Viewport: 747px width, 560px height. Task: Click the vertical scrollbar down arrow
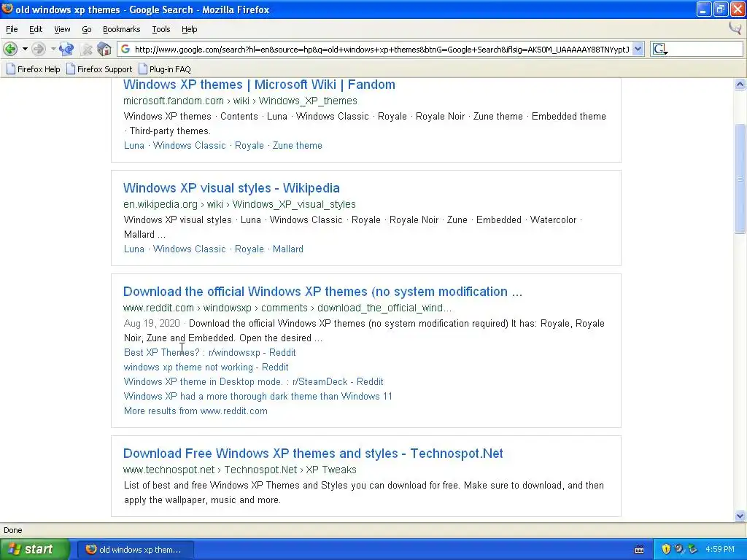(740, 516)
